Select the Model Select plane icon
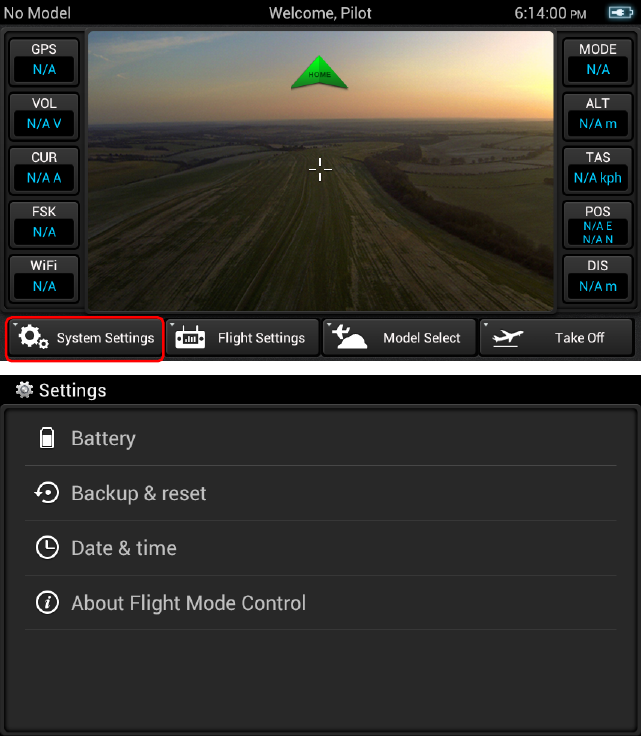This screenshot has width=641, height=736. click(x=350, y=337)
